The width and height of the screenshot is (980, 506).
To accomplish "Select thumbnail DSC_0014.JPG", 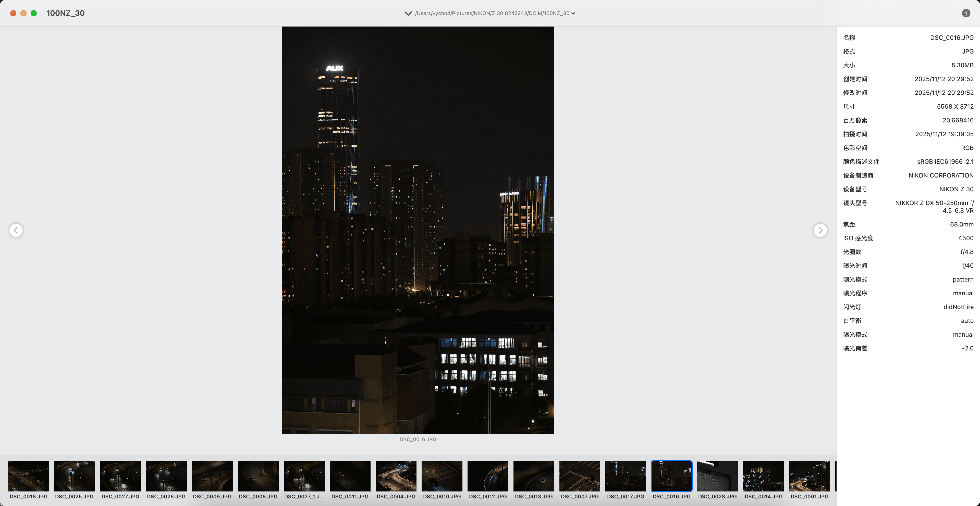I will 764,476.
